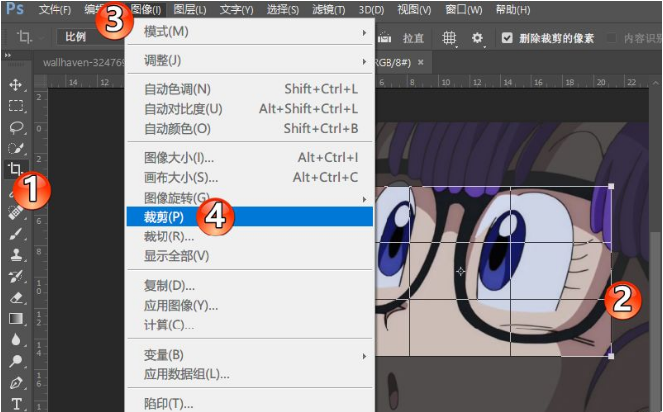Open the 比例 ratio dropdown
663x412 pixels.
[x=90, y=37]
